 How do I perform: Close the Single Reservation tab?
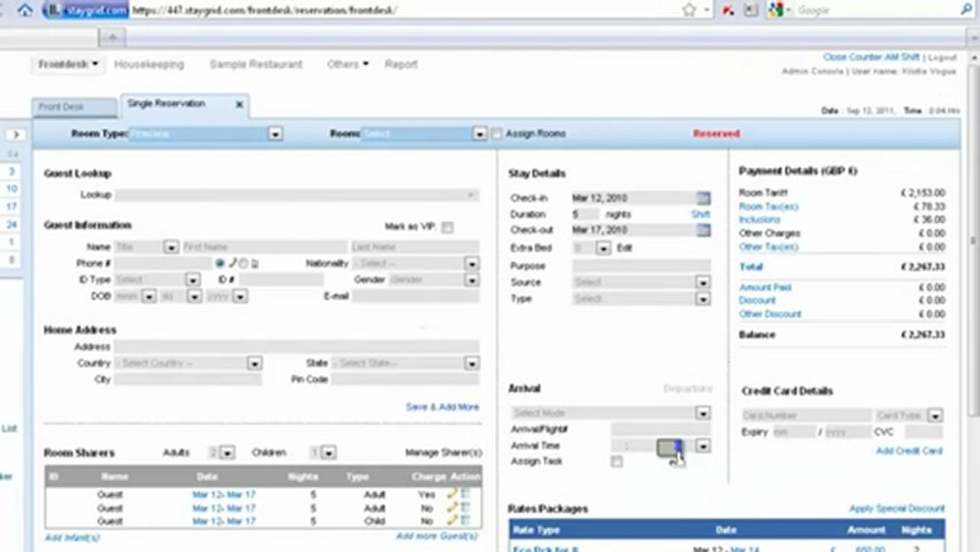[x=239, y=105]
